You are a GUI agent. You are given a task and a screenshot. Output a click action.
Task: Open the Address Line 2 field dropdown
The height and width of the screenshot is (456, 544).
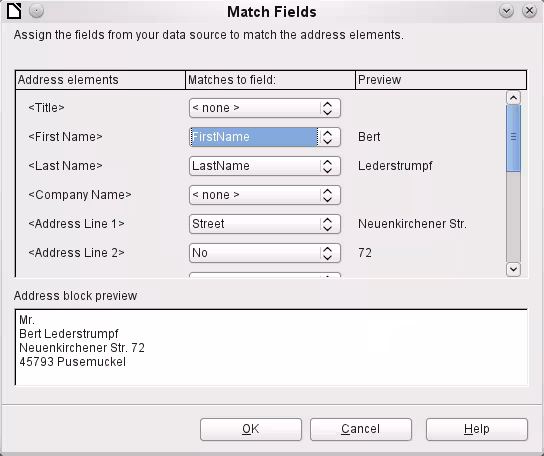(265, 253)
